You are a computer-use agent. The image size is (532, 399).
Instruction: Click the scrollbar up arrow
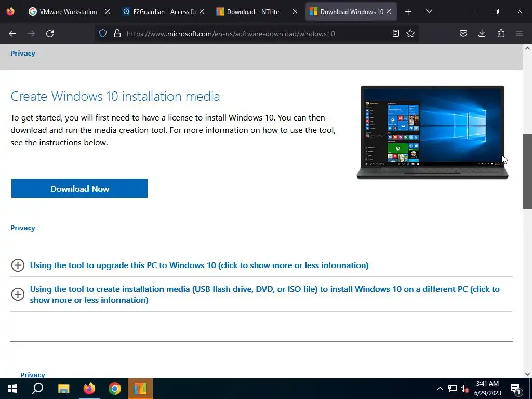[527, 48]
